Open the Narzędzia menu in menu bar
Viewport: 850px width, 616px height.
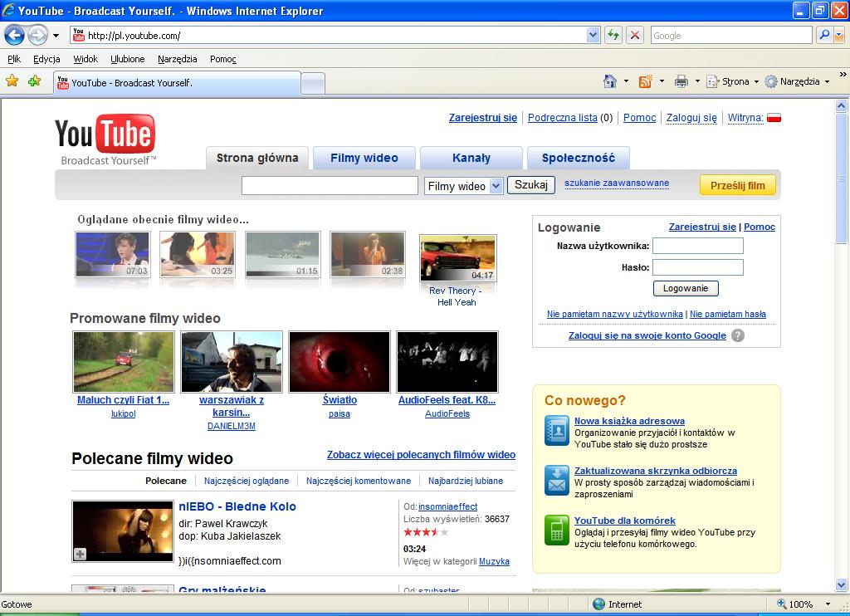(178, 59)
